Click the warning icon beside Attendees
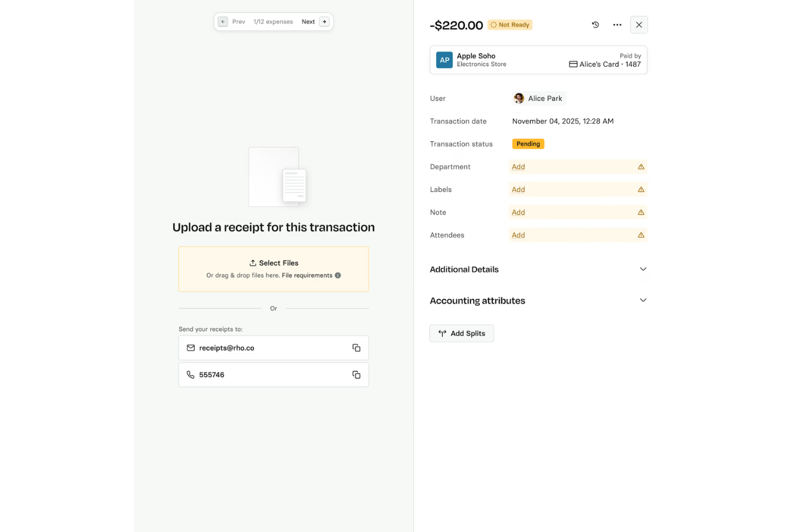798x532 pixels. point(641,235)
